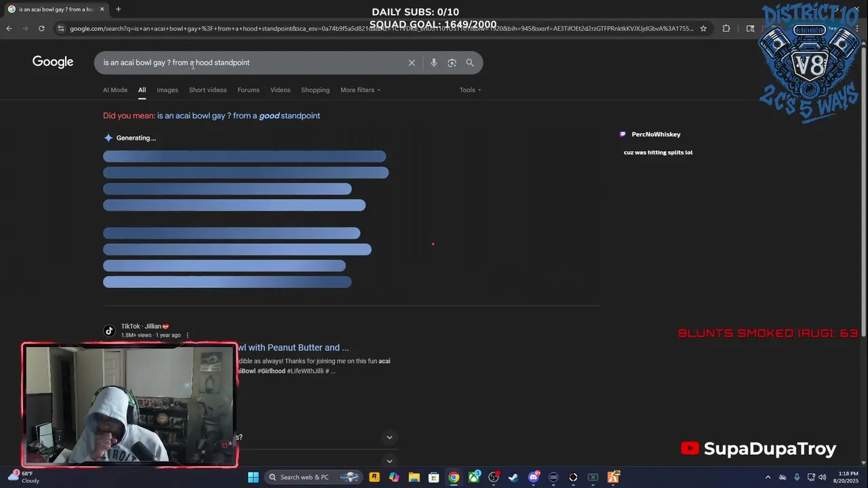
Task: Open the weather widget showing 68°F Cloudy
Action: tap(23, 477)
